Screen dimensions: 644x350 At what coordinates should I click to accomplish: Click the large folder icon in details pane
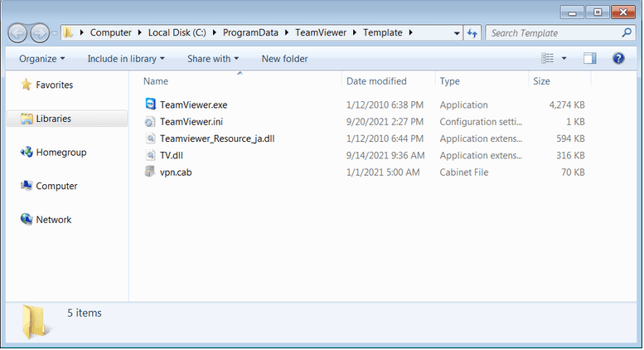(x=36, y=322)
